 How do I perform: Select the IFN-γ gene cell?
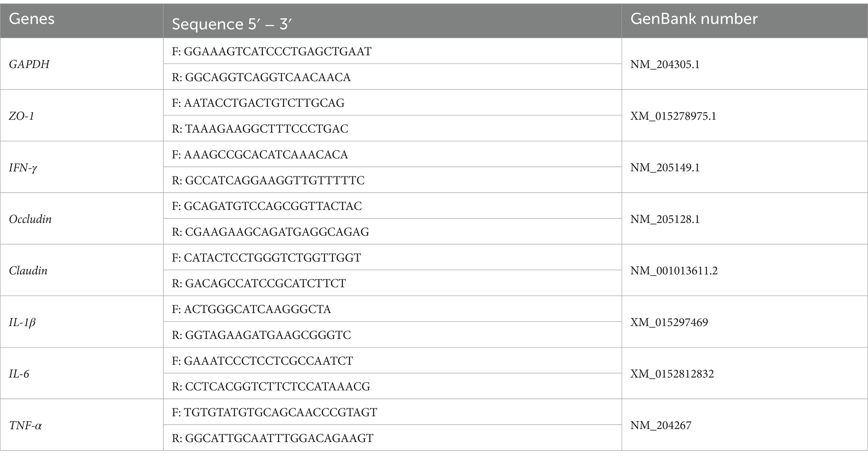81,167
